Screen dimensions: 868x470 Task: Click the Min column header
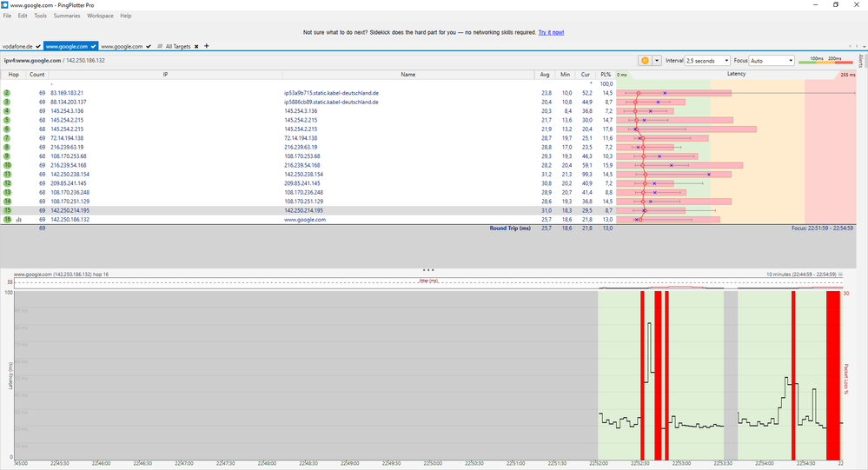(565, 74)
